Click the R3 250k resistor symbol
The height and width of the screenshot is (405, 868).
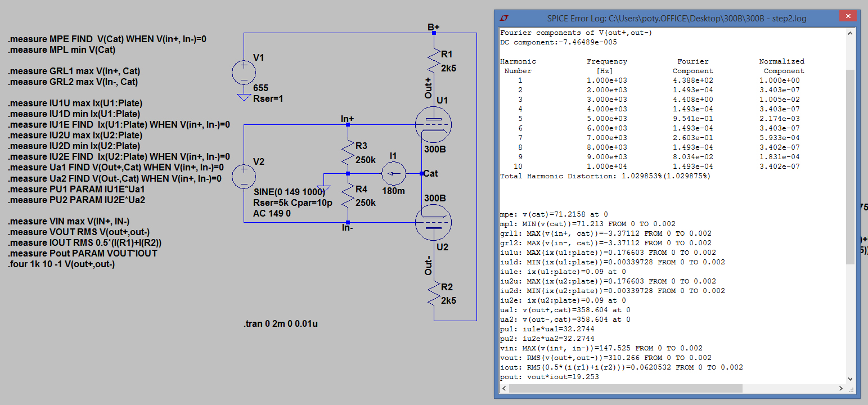tap(348, 152)
